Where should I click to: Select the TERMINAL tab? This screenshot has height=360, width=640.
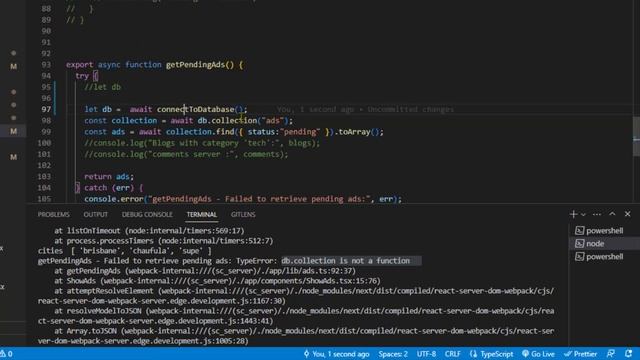point(202,214)
